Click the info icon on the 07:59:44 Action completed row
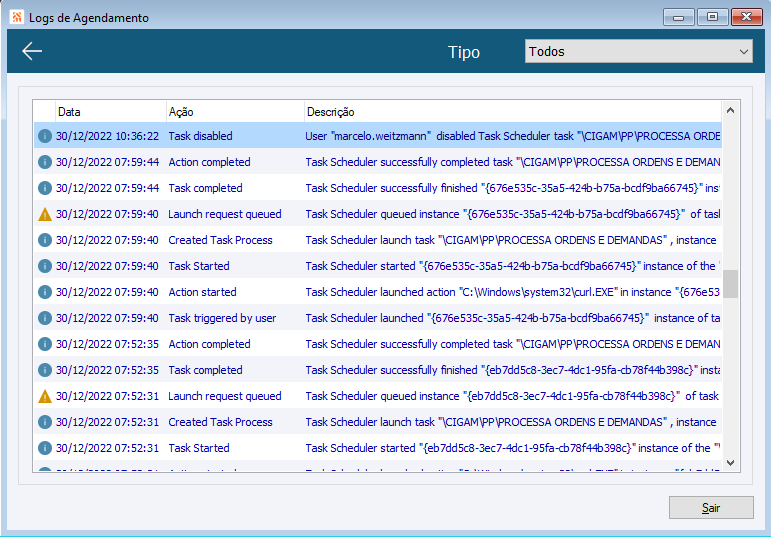The height and width of the screenshot is (537, 771). coord(45,162)
